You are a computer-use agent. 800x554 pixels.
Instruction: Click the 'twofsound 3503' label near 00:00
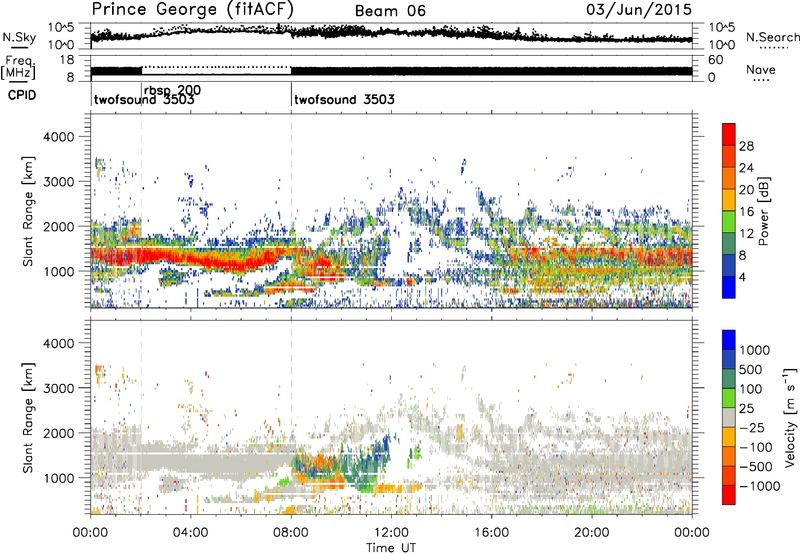pyautogui.click(x=144, y=100)
